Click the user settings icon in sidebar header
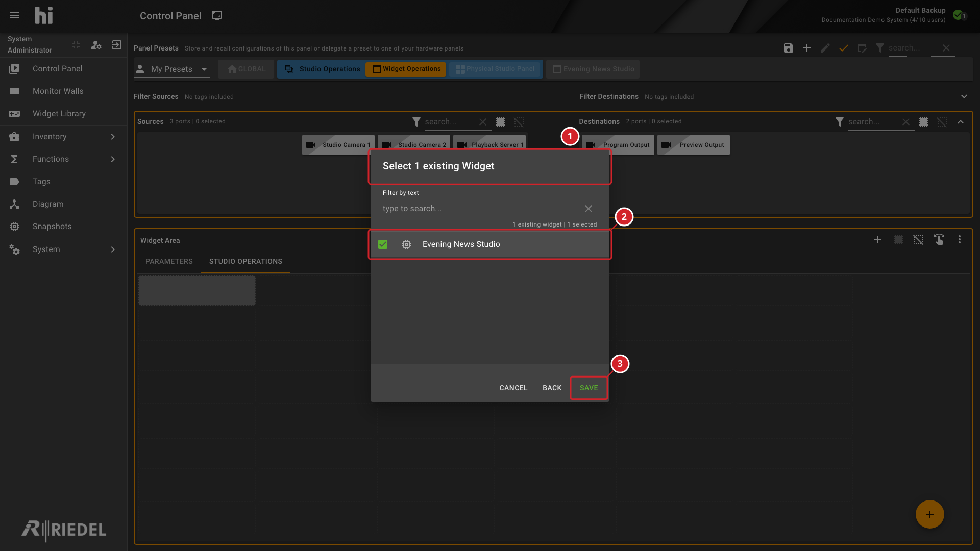This screenshot has height=551, width=980. pos(96,45)
